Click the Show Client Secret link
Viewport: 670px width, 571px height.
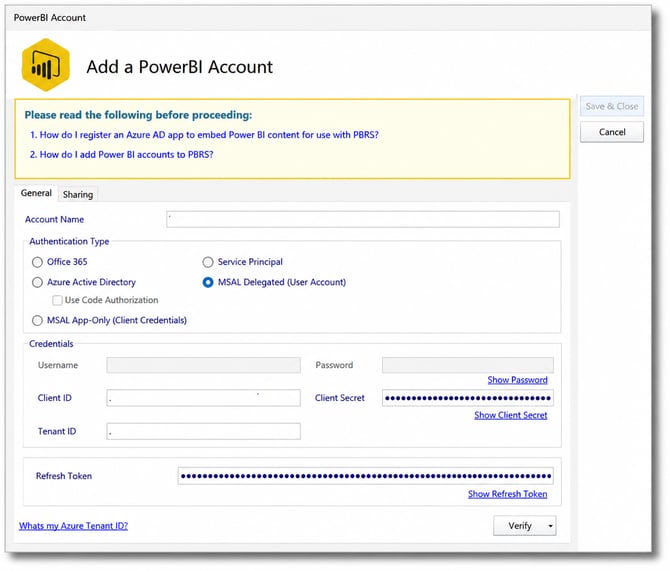tap(511, 415)
